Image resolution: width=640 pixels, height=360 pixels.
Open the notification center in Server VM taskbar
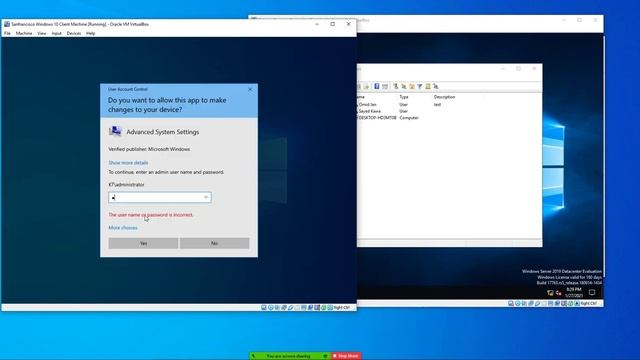[592, 292]
